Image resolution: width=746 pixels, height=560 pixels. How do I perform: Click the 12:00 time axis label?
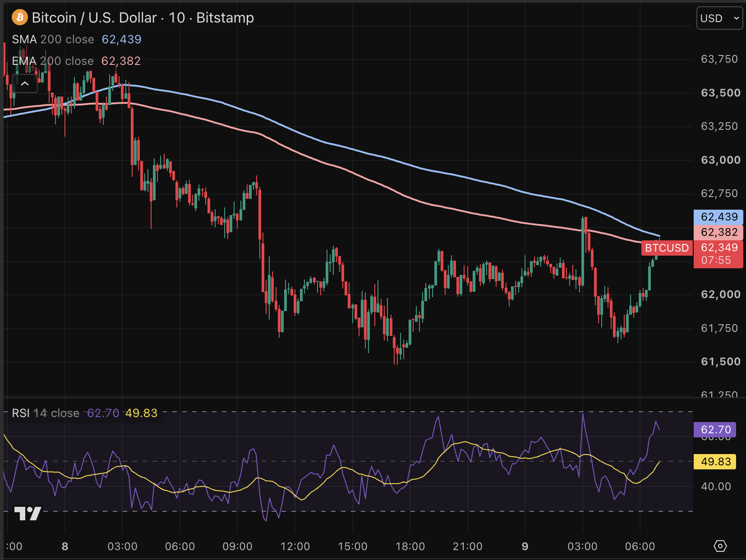tap(295, 546)
